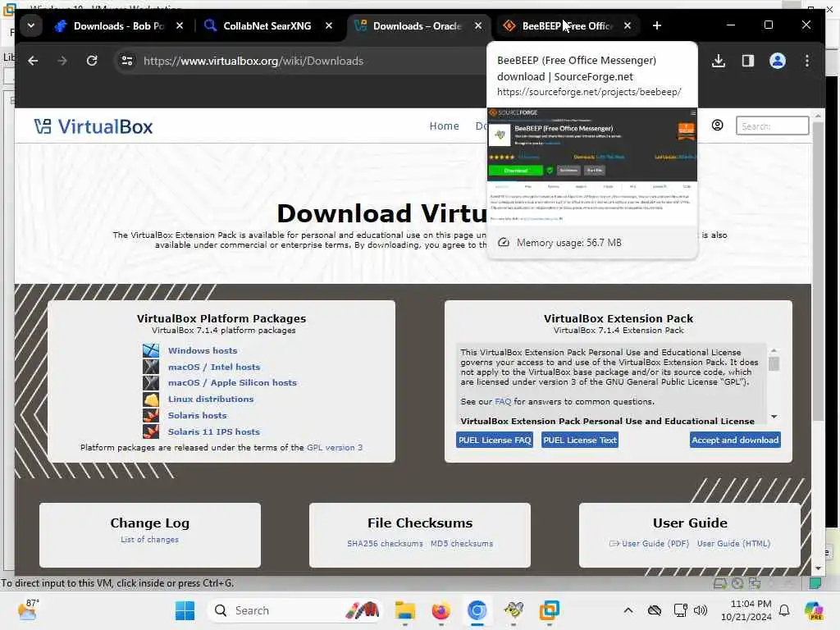Close the Downloads – Oracle tab

(x=478, y=25)
